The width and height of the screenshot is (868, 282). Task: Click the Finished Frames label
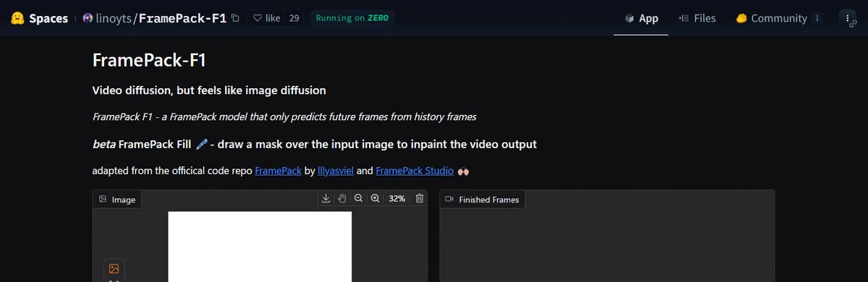482,200
